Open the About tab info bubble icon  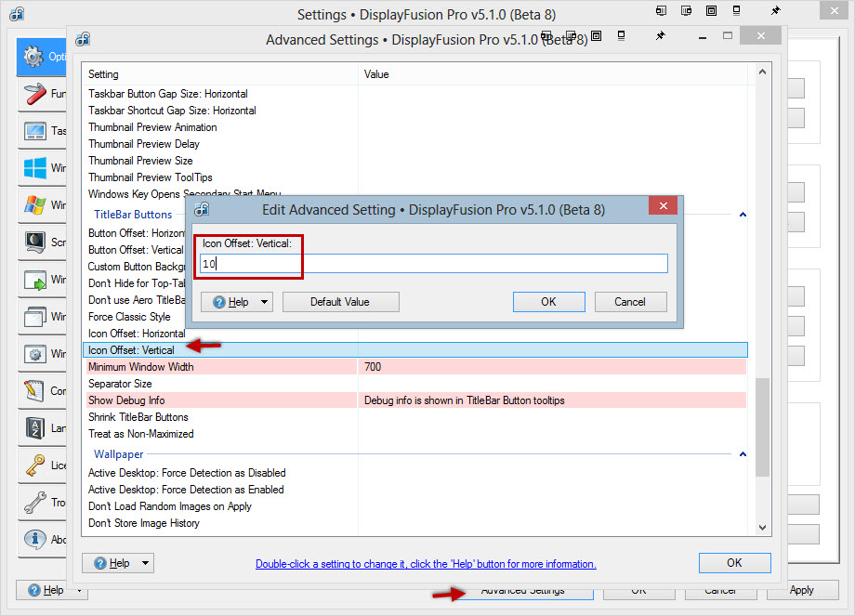34,539
